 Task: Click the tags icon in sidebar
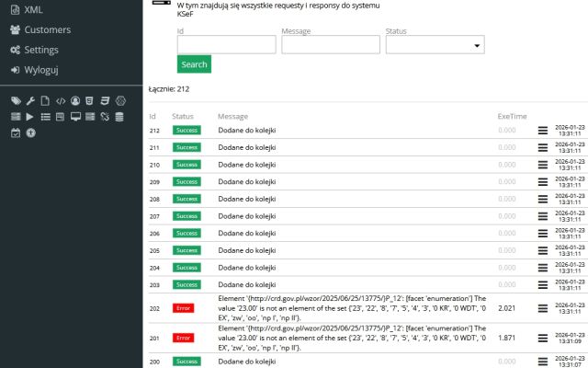click(16, 100)
